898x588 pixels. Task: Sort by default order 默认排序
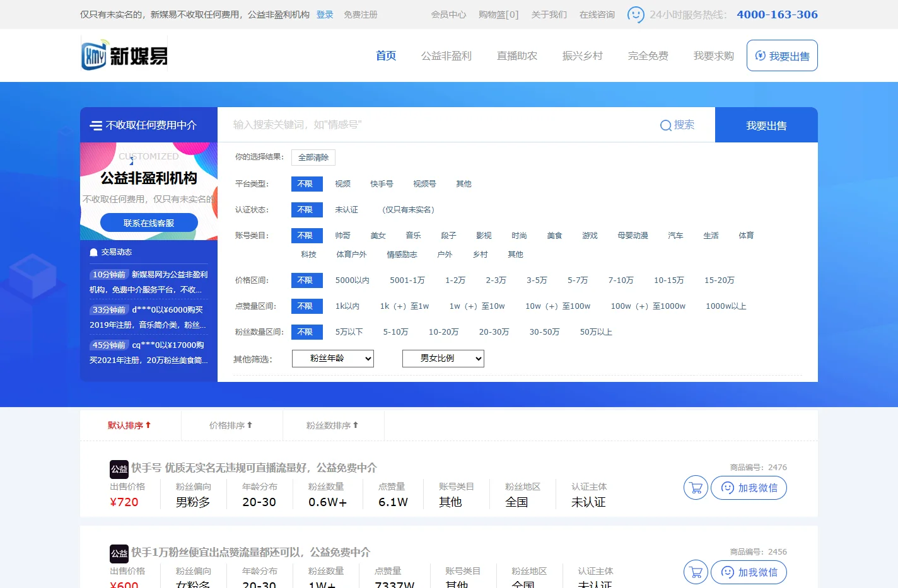129,425
